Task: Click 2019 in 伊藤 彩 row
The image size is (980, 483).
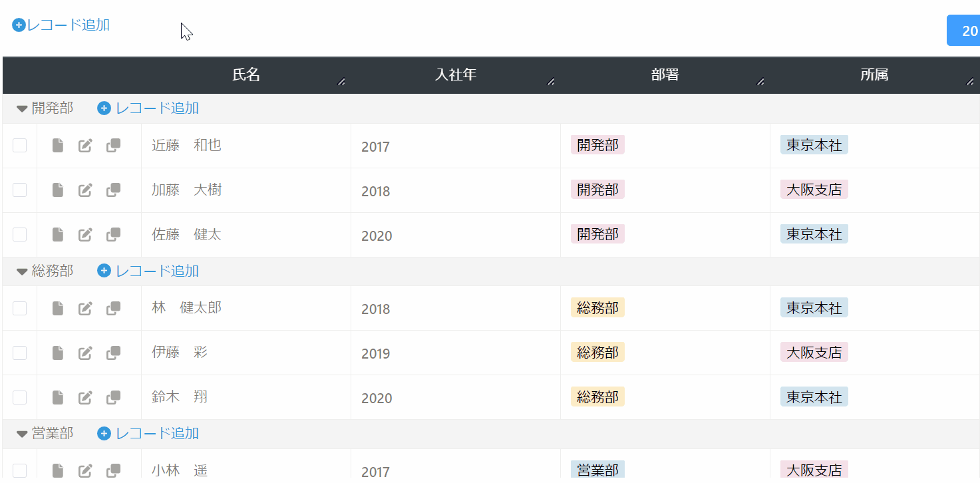Action: pyautogui.click(x=375, y=353)
